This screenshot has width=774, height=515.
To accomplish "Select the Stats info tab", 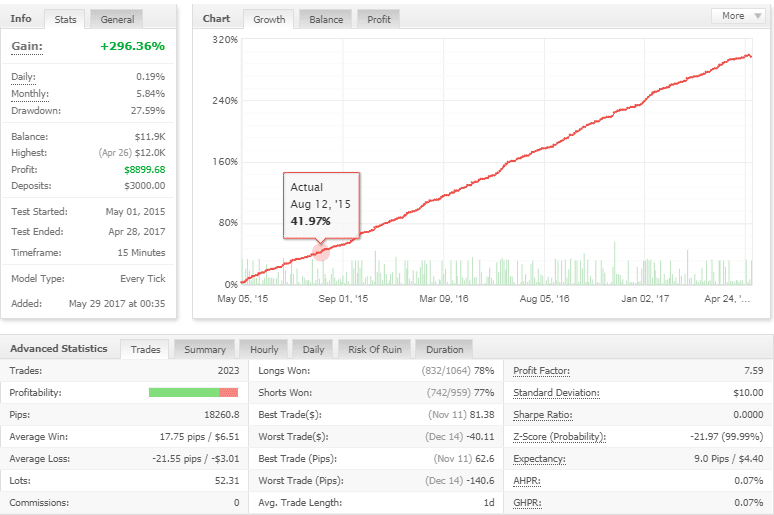I will [x=66, y=19].
